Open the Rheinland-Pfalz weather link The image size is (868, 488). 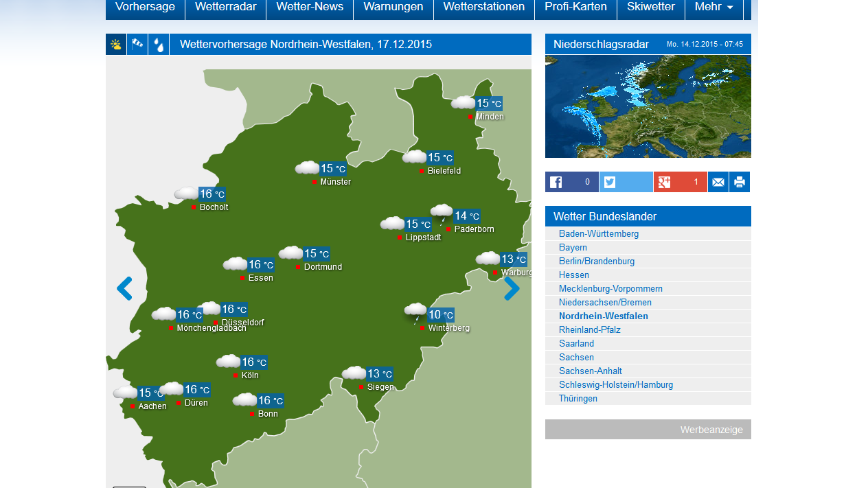pos(589,330)
